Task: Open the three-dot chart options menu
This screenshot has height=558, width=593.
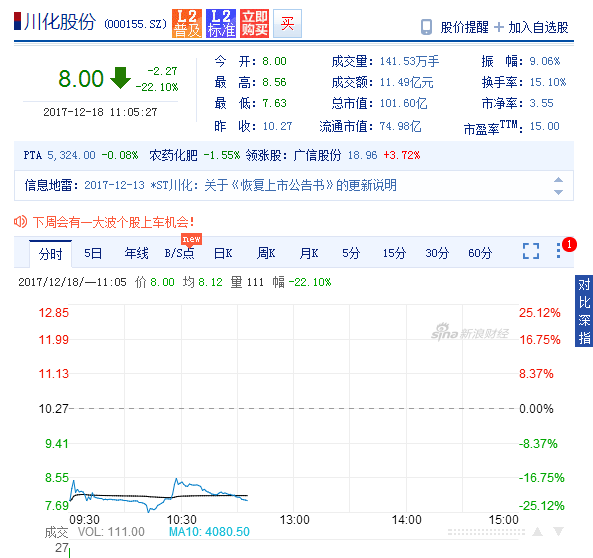Action: coord(559,251)
